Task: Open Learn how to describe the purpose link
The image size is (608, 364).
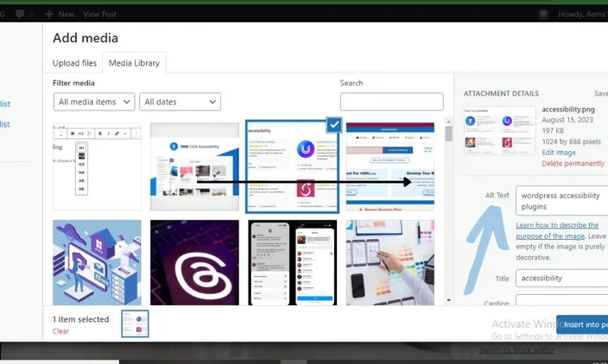Action: click(557, 230)
